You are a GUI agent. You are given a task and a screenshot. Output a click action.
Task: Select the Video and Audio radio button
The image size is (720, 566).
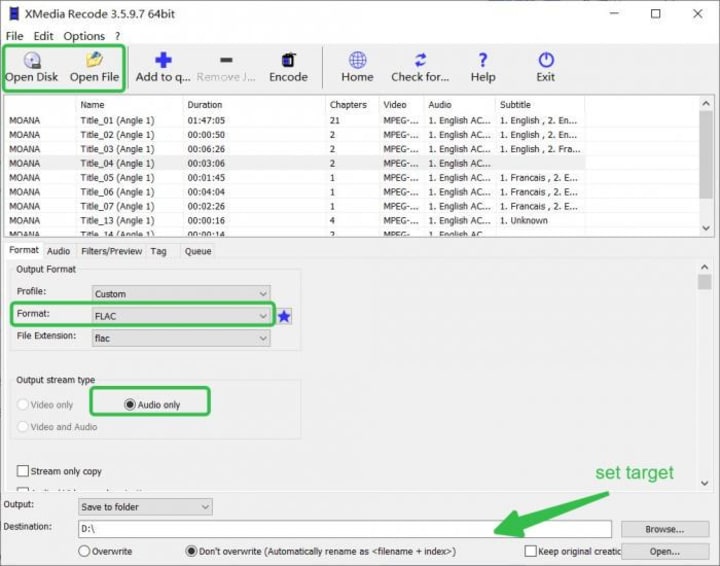click(22, 426)
